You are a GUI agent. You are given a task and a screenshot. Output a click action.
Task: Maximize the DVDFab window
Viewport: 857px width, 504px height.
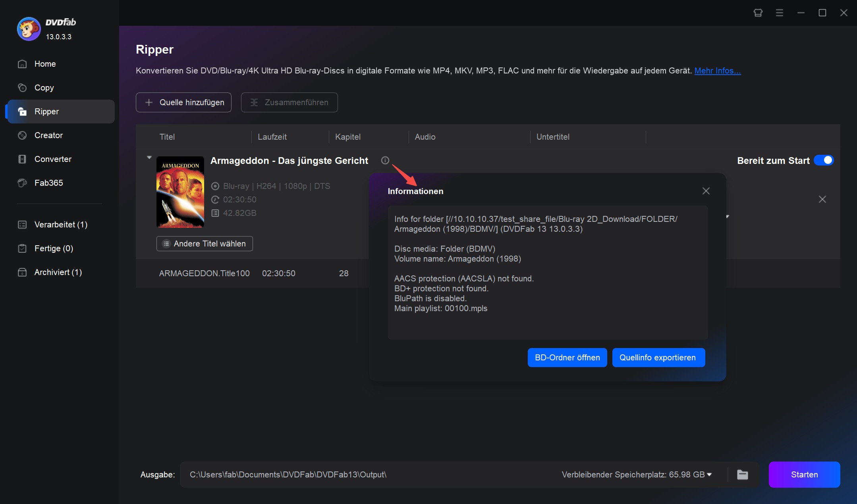[x=822, y=13]
